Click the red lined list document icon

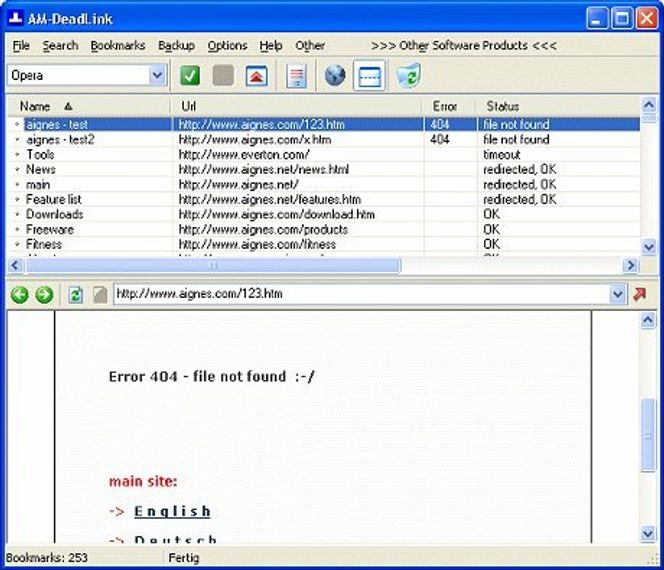(296, 76)
